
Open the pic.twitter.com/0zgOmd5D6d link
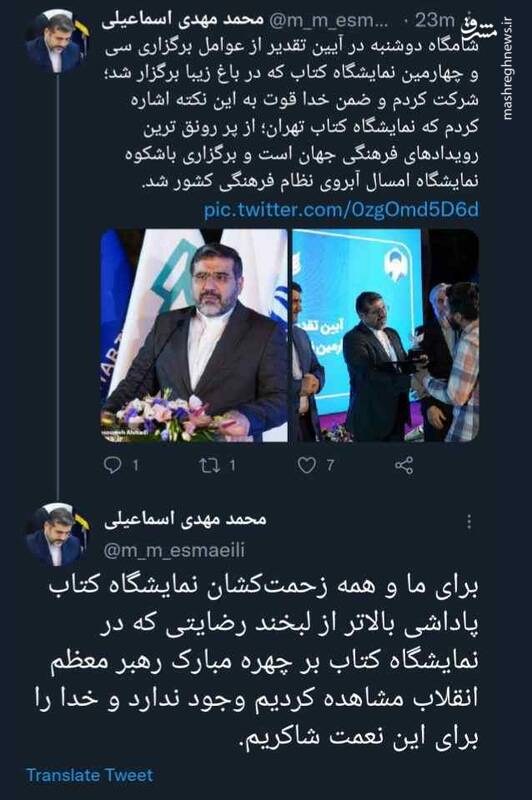point(341,210)
